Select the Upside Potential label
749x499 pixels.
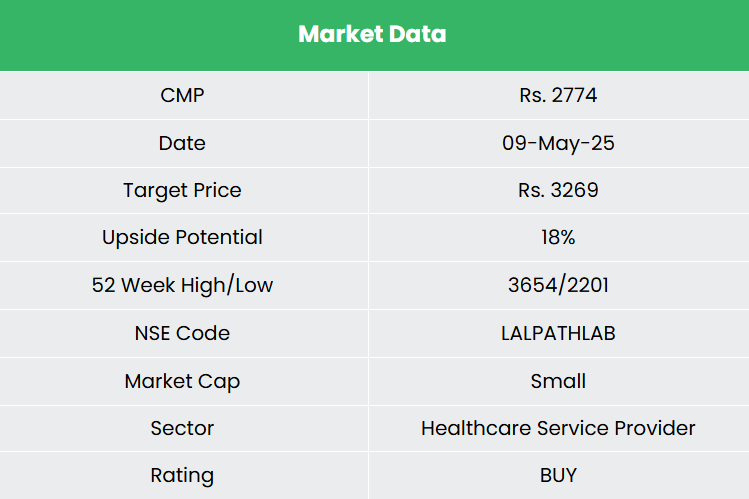tap(182, 237)
